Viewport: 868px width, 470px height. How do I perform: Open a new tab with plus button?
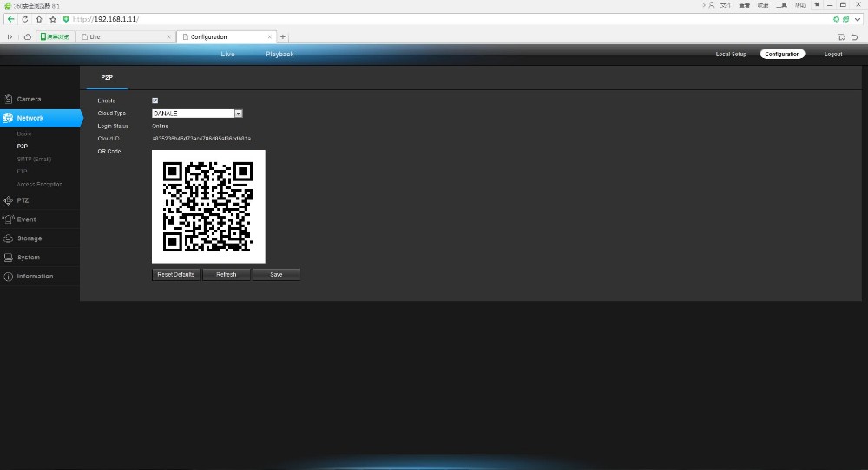tap(283, 37)
